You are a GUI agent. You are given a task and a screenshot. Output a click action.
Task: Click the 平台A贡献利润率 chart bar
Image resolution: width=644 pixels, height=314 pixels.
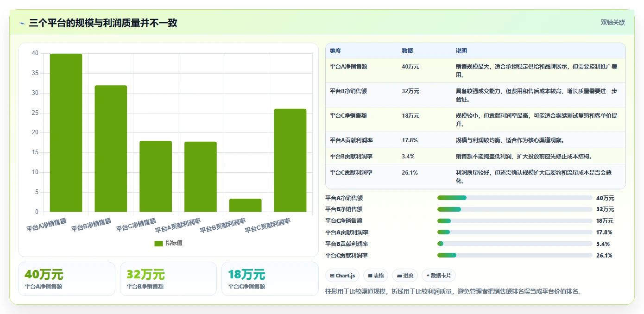[201, 177]
